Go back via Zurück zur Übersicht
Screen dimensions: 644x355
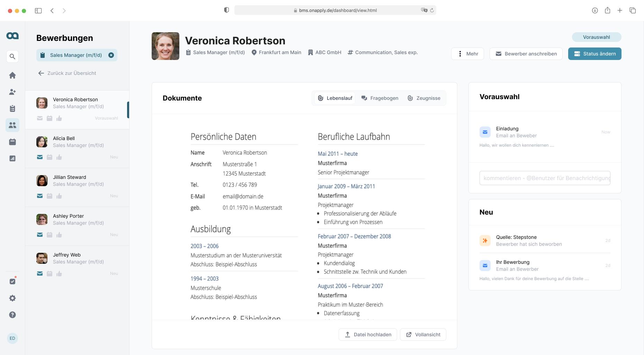coord(67,73)
